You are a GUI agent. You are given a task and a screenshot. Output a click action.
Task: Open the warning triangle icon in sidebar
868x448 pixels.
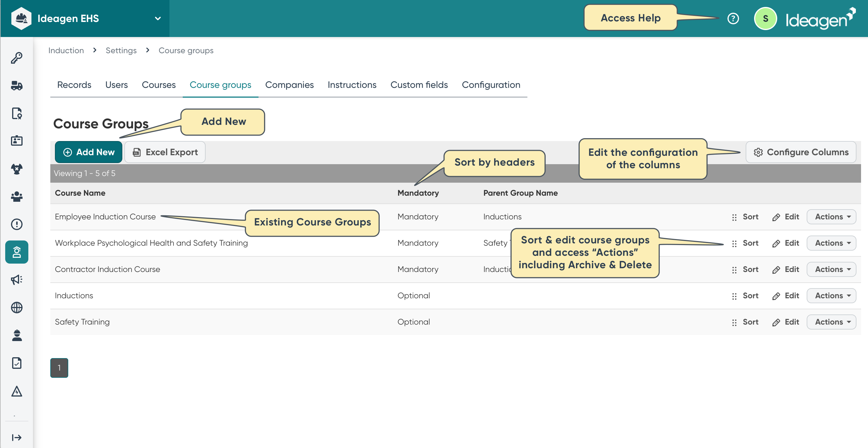(x=16, y=391)
